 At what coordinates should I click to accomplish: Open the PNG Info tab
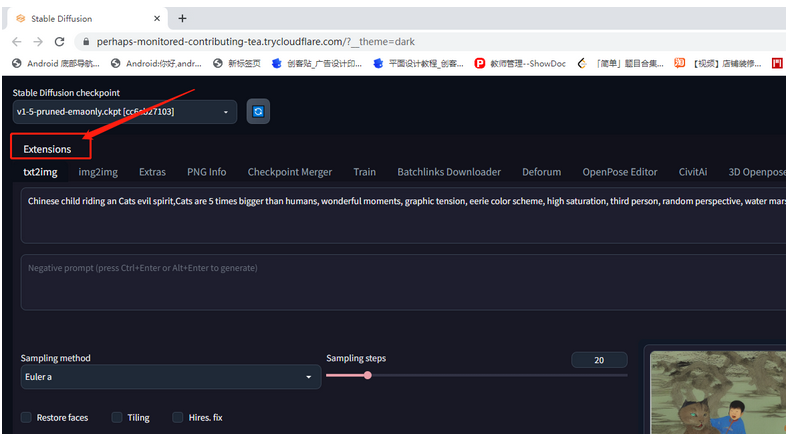click(207, 172)
